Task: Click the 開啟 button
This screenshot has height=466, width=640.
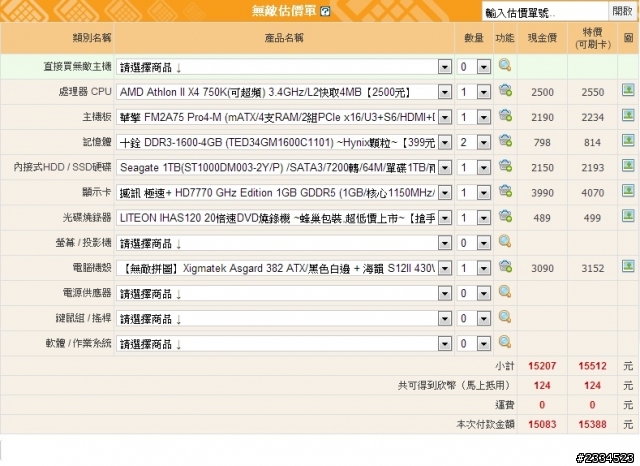Action: click(622, 11)
